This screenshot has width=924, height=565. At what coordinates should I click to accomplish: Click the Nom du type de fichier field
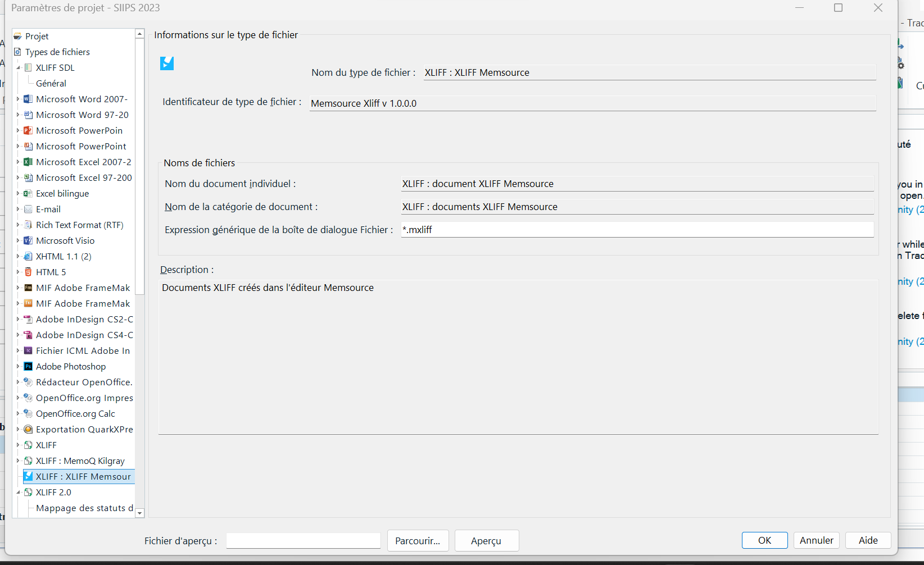pyautogui.click(x=649, y=72)
